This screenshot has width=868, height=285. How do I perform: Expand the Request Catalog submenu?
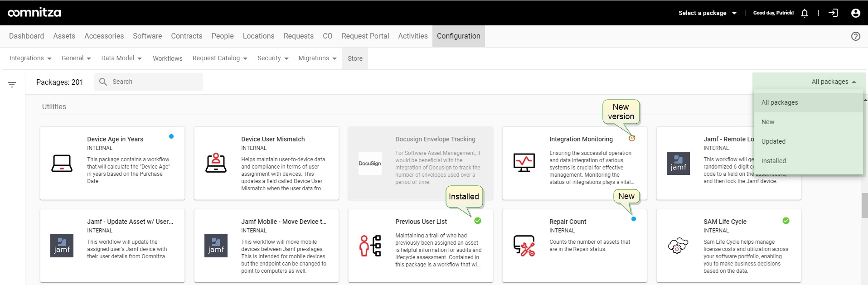pyautogui.click(x=220, y=58)
